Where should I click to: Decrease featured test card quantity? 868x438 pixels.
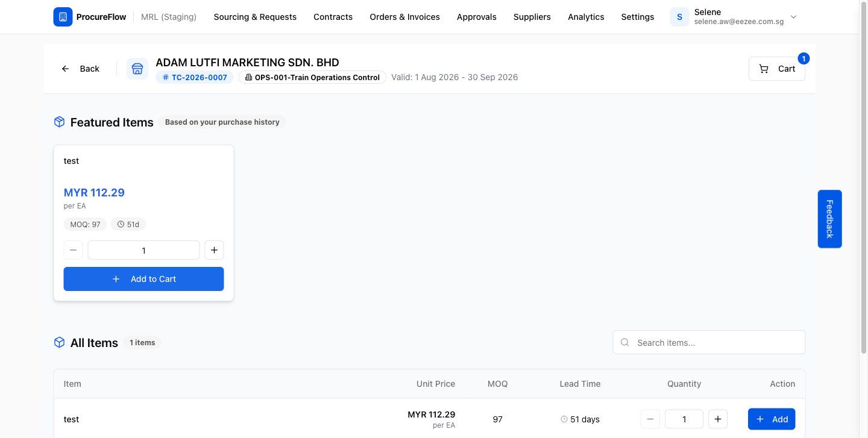pyautogui.click(x=73, y=250)
